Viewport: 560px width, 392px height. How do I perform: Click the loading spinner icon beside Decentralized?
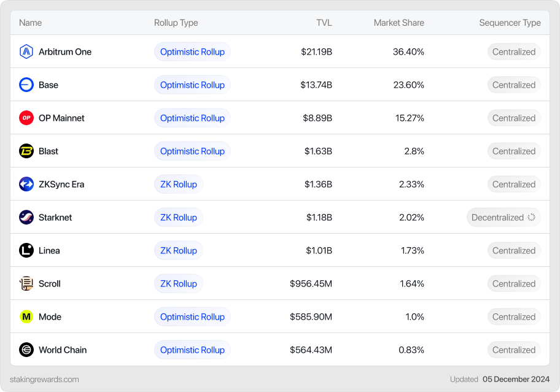(531, 217)
